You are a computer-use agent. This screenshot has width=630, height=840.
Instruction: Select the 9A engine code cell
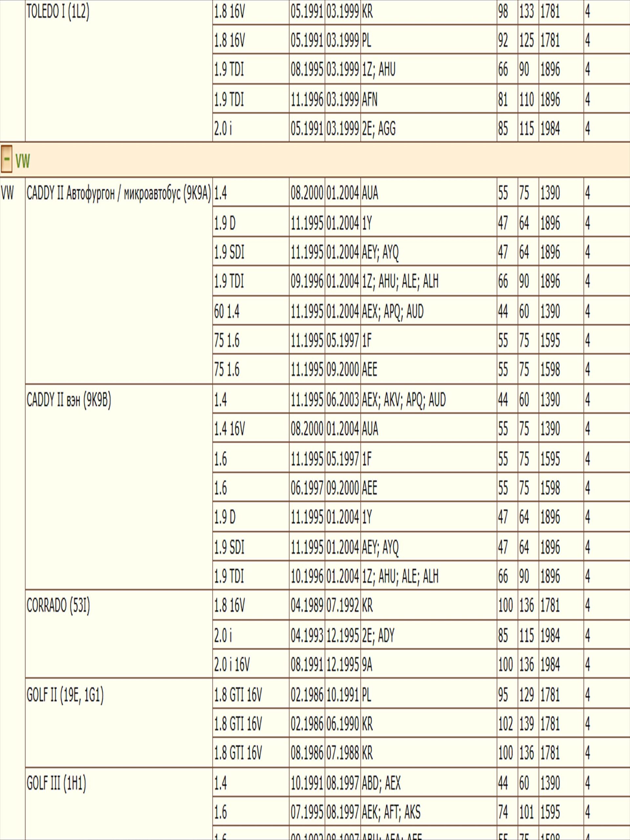(x=367, y=664)
